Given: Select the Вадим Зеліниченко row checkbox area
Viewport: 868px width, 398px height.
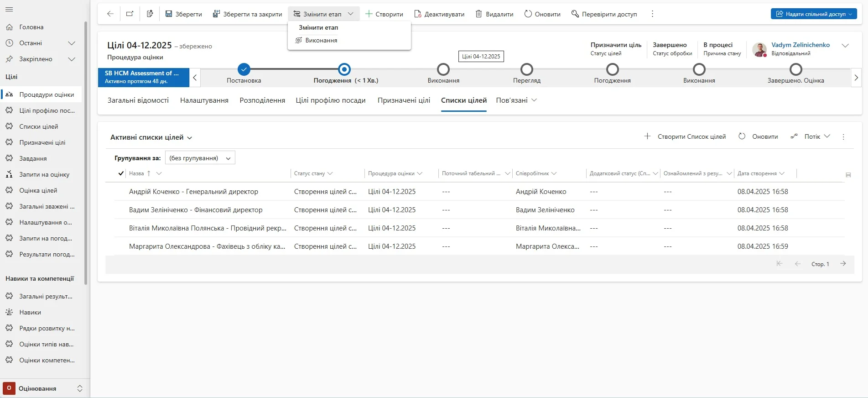Looking at the screenshot, I should click(121, 210).
